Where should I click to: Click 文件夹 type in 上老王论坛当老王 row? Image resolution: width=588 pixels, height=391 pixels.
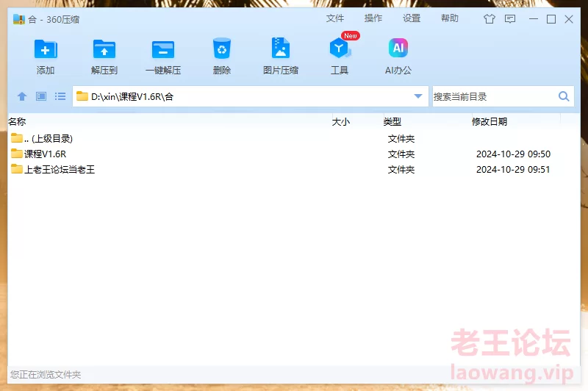pos(401,170)
